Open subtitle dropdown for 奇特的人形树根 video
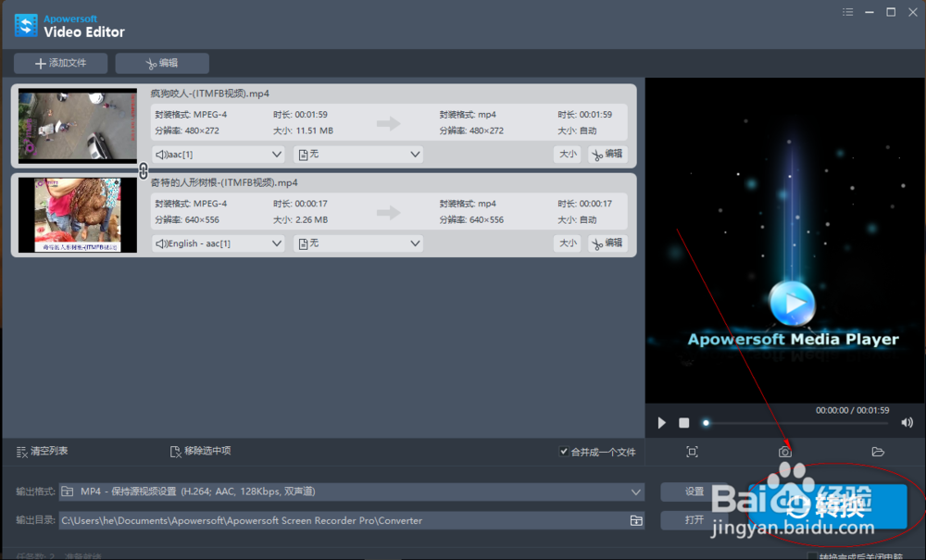Screen dimensions: 926x560 click(358, 243)
